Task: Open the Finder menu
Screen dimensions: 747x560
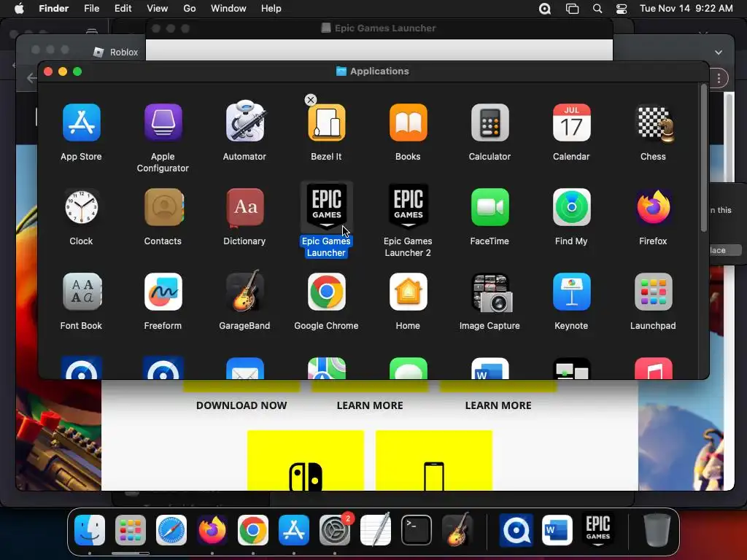Action: pos(53,9)
